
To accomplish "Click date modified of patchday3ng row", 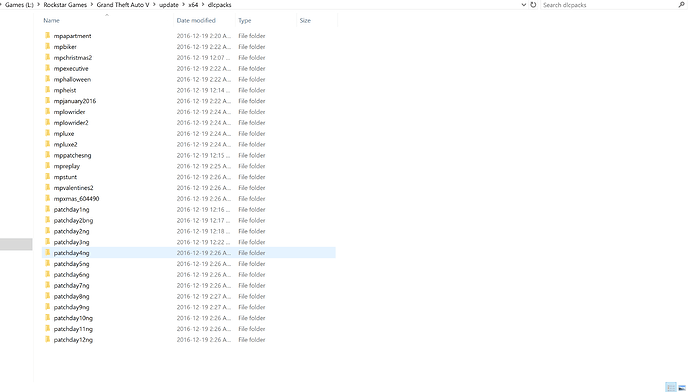I will pos(204,242).
